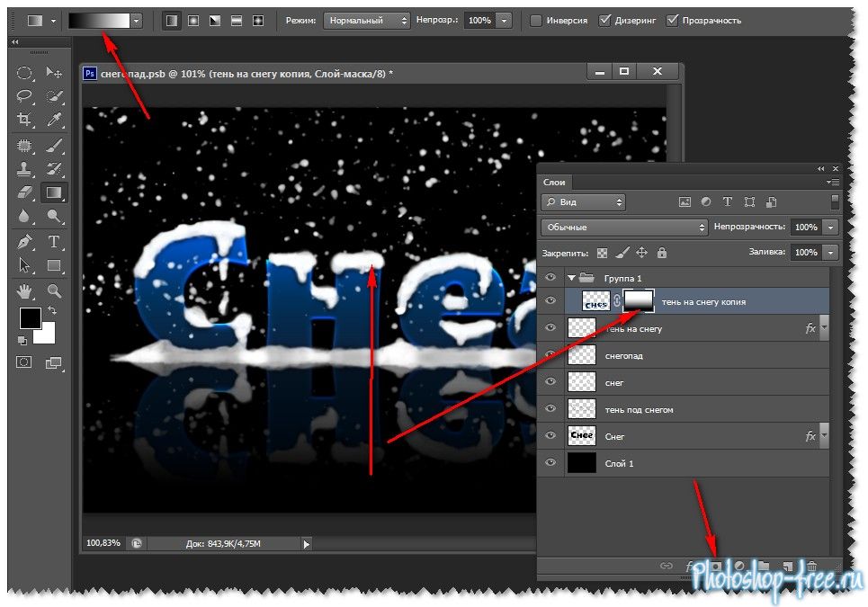Screen dimensions: 868x607
Task: Click the lock all icon in Layers panel
Action: coord(662,253)
